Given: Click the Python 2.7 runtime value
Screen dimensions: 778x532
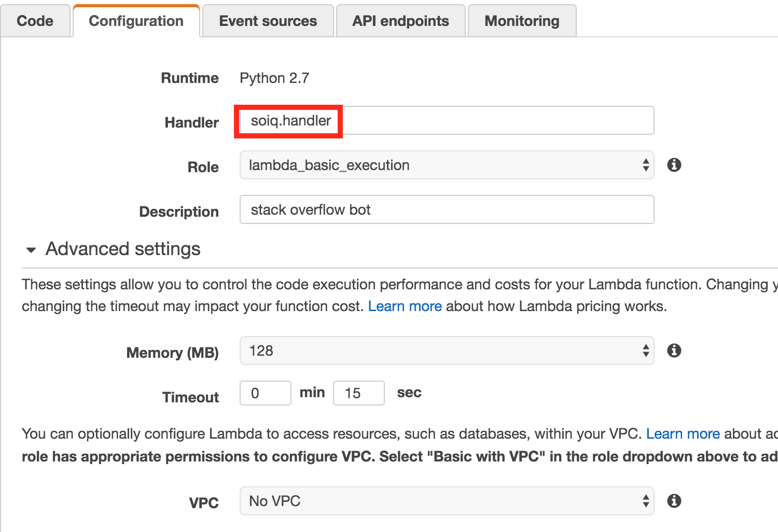Looking at the screenshot, I should (274, 78).
